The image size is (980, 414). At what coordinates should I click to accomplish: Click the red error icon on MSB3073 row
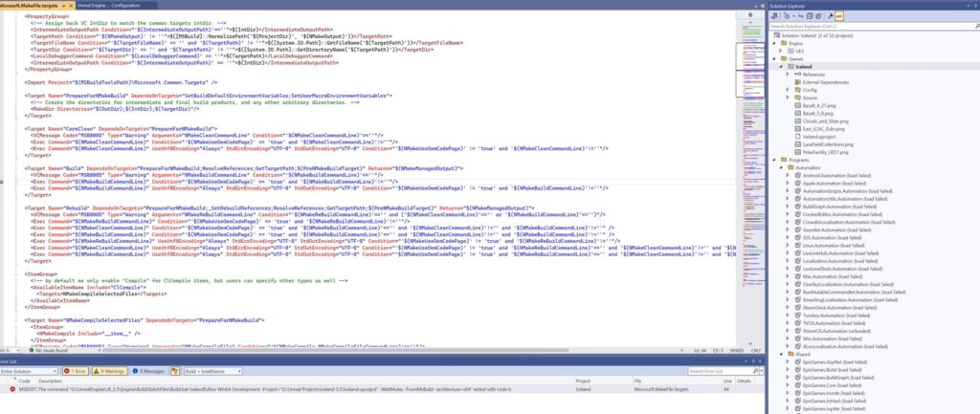click(12, 389)
